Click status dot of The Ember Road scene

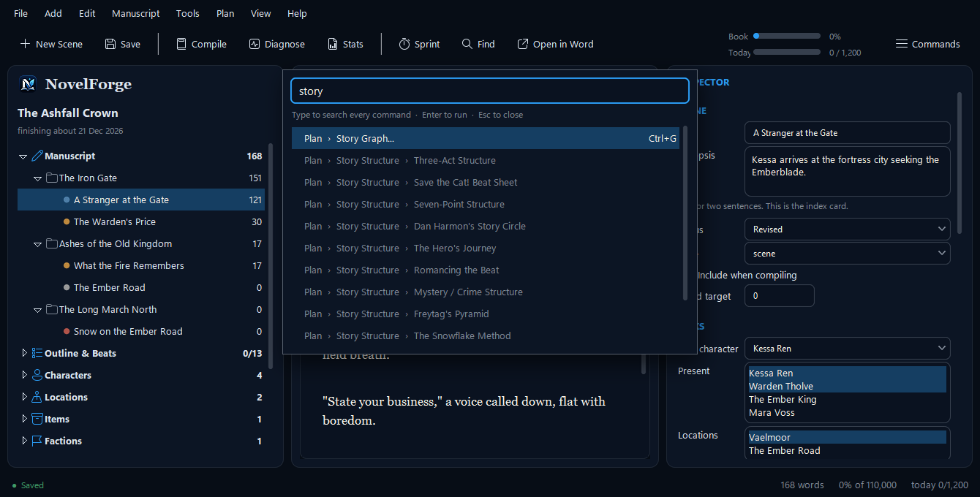(x=67, y=287)
